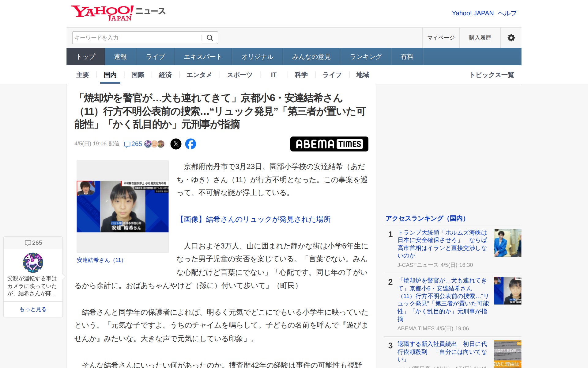Screen dimensions: 588x368
Task: Open the ランキング navigation tab
Action: point(366,56)
